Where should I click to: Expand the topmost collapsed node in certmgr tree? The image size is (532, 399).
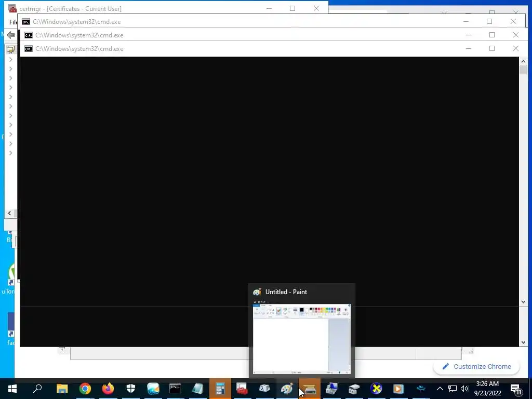pos(10,59)
